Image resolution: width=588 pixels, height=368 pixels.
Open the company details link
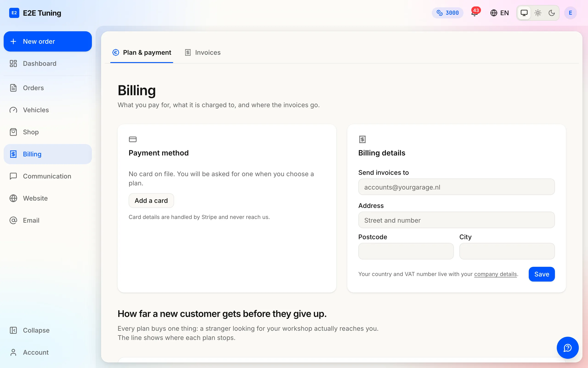point(495,274)
